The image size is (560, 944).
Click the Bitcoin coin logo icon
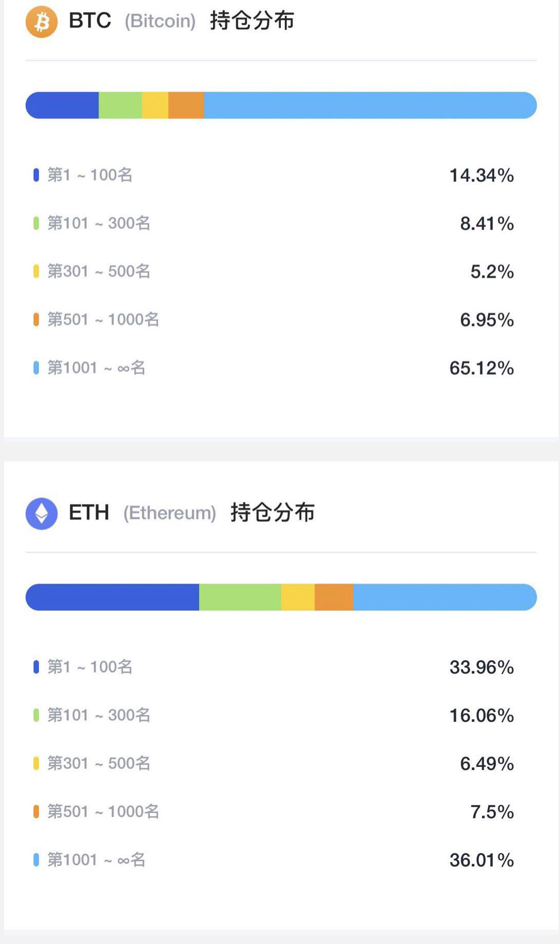pyautogui.click(x=42, y=21)
